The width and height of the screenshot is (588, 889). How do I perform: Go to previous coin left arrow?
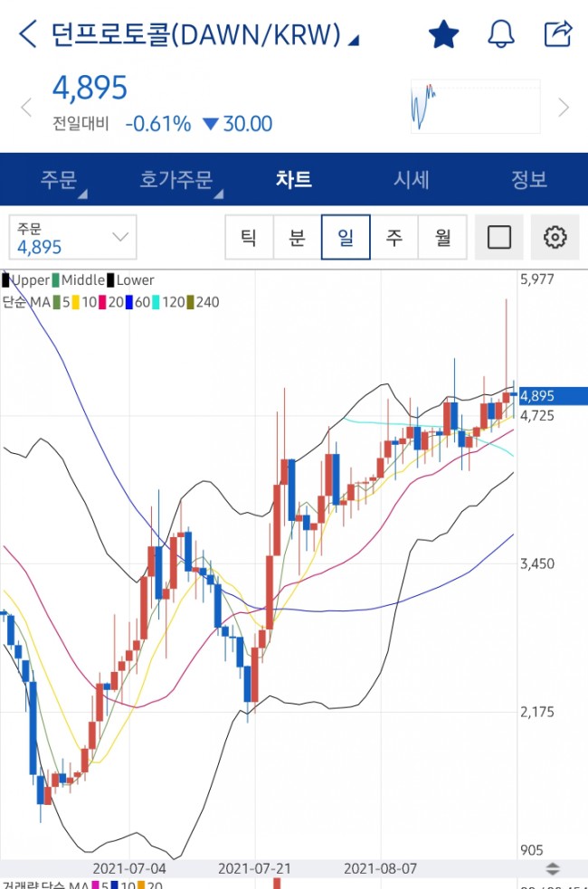tap(25, 108)
